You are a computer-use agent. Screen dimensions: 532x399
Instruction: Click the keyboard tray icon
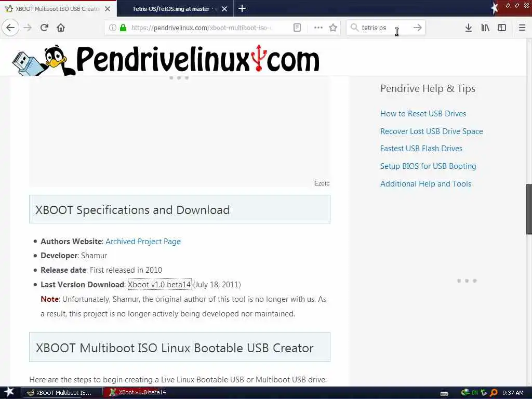pos(444,394)
